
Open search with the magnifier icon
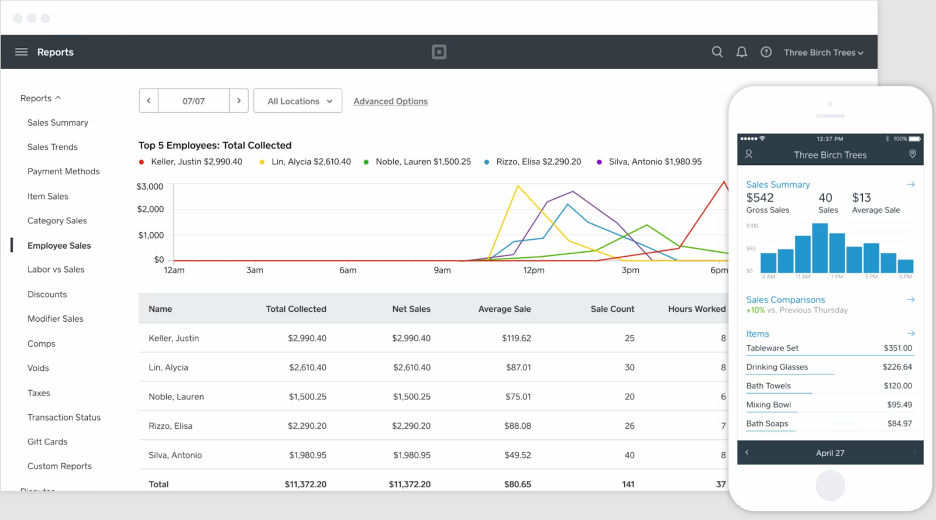tap(717, 52)
